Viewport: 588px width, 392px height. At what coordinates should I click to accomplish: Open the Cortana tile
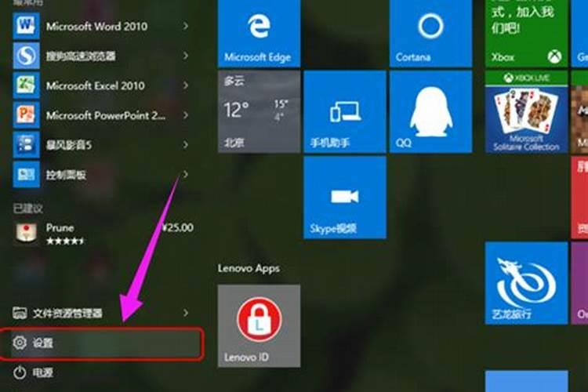[430, 34]
